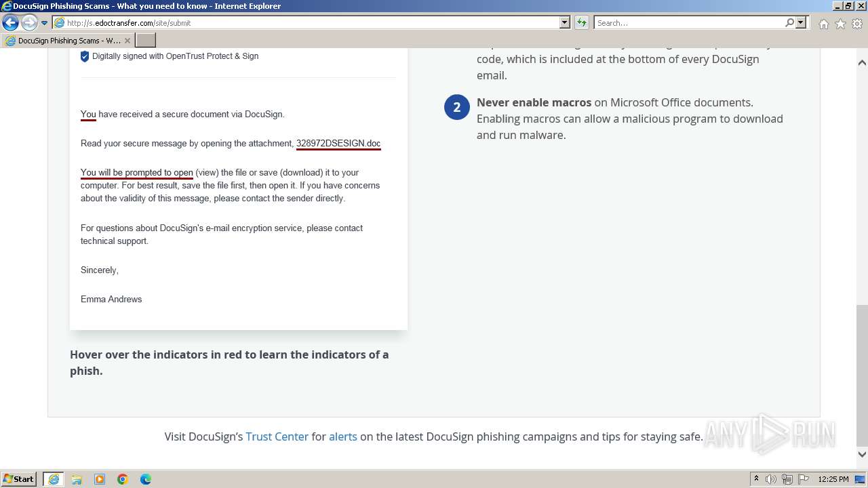Viewport: 868px width, 488px height.
Task: Click 'Hover over the indicators in red' caption
Action: click(229, 363)
